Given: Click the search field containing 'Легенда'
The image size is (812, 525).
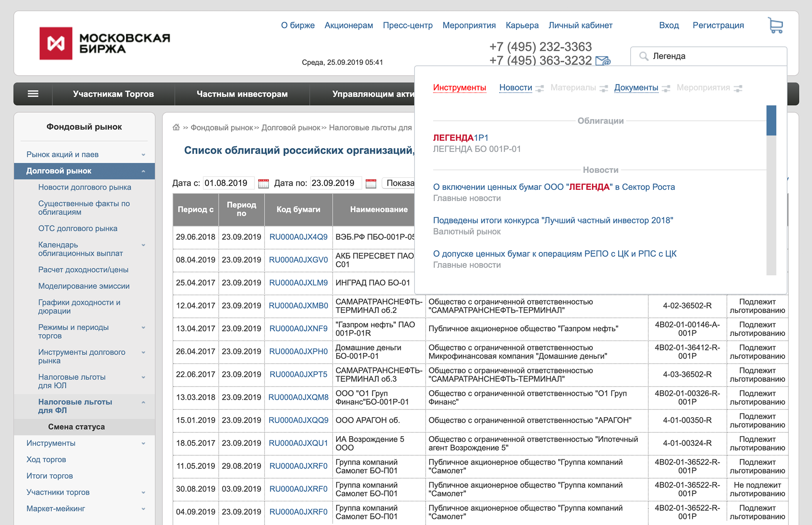Looking at the screenshot, I should click(709, 56).
